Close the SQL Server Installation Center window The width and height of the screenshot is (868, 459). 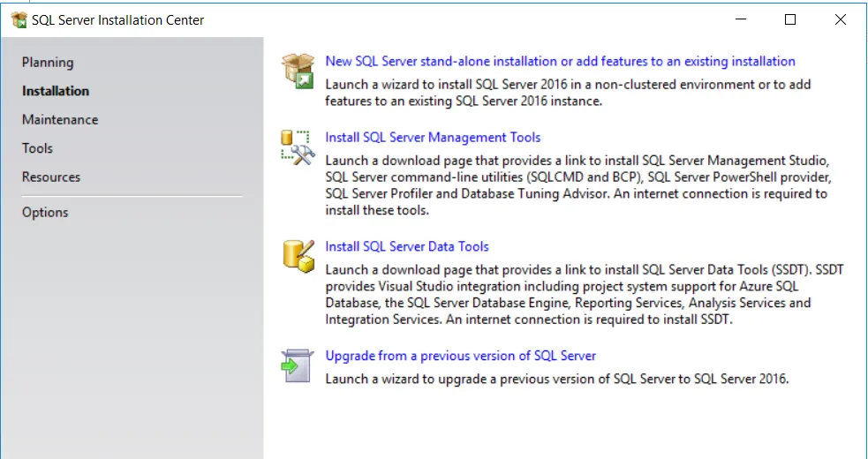(840, 20)
